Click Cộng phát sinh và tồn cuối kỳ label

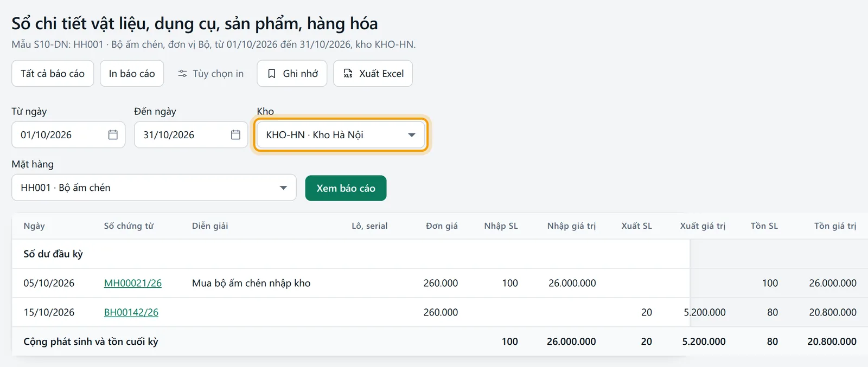(x=91, y=342)
